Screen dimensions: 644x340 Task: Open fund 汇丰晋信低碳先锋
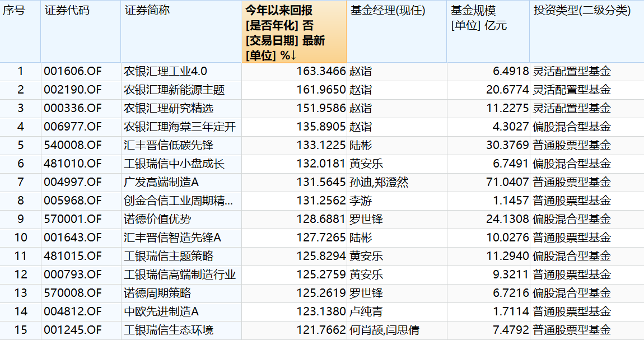(x=169, y=146)
